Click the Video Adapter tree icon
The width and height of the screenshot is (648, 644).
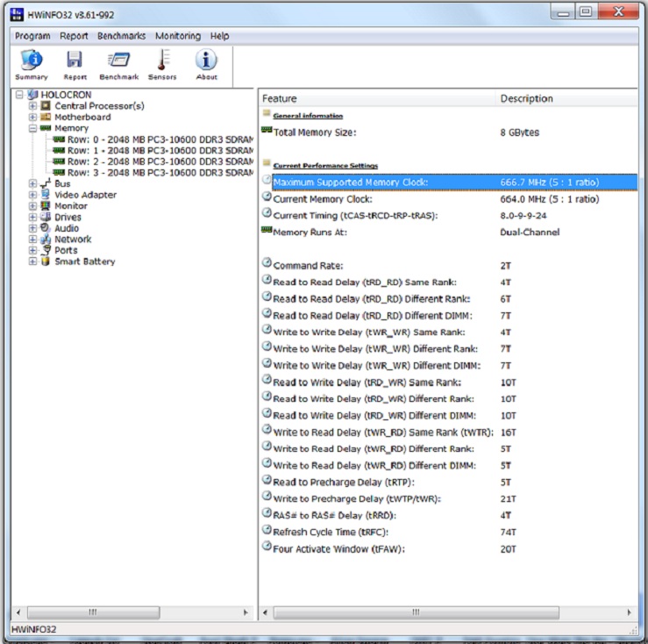tap(46, 195)
